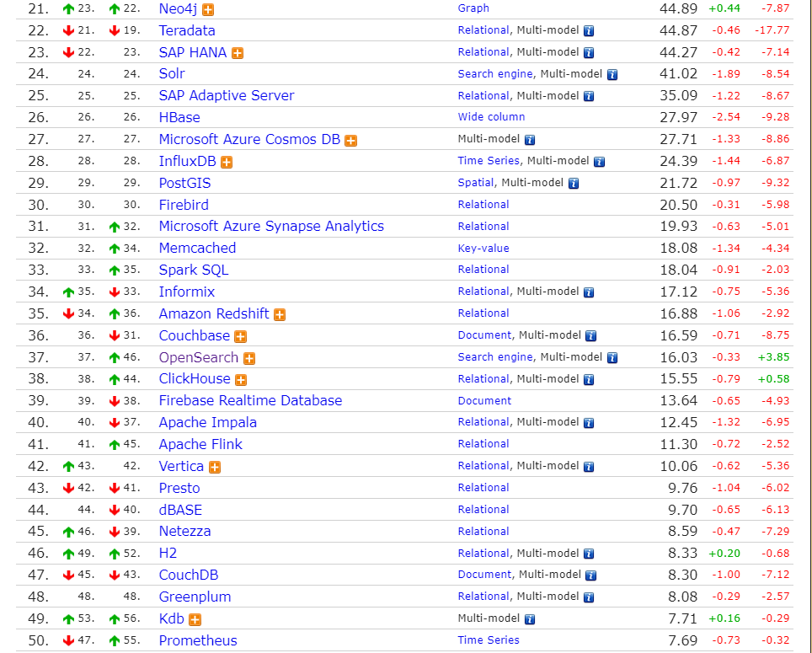Click Microsoft Azure Synapse Analytics link
812x653 pixels.
click(x=271, y=227)
